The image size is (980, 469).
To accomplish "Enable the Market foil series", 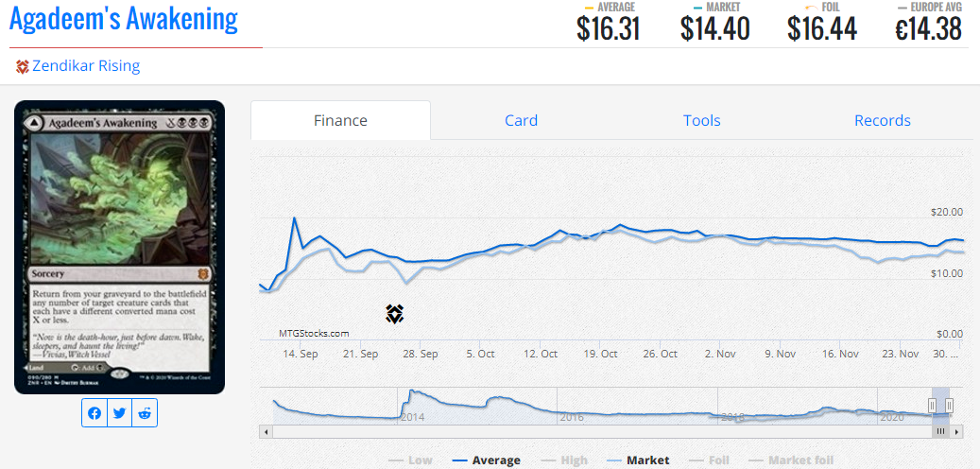I will click(x=790, y=460).
